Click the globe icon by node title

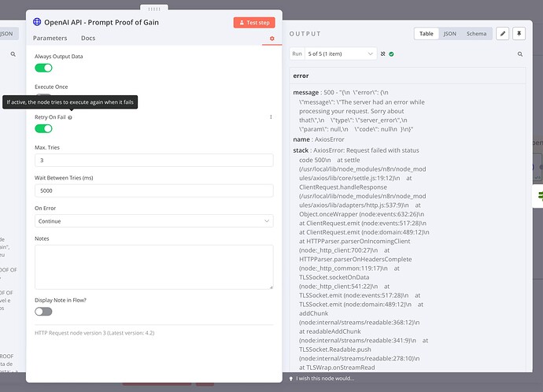pos(37,22)
